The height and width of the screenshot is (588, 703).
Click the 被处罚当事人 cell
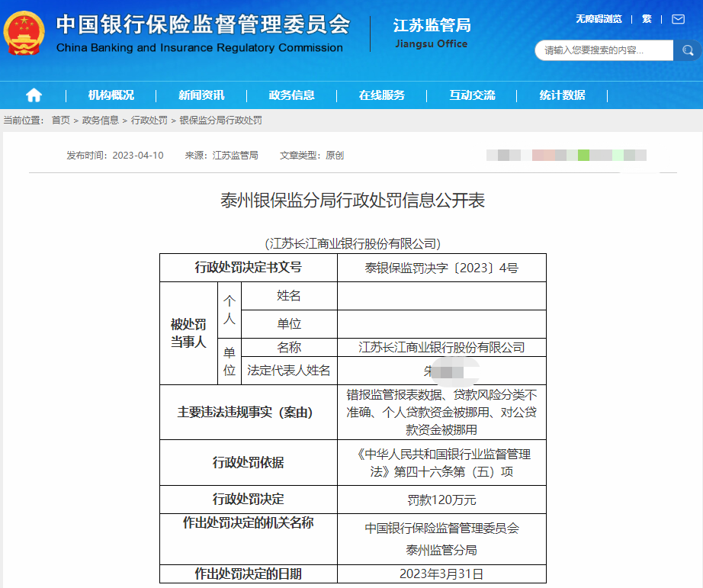pos(189,333)
